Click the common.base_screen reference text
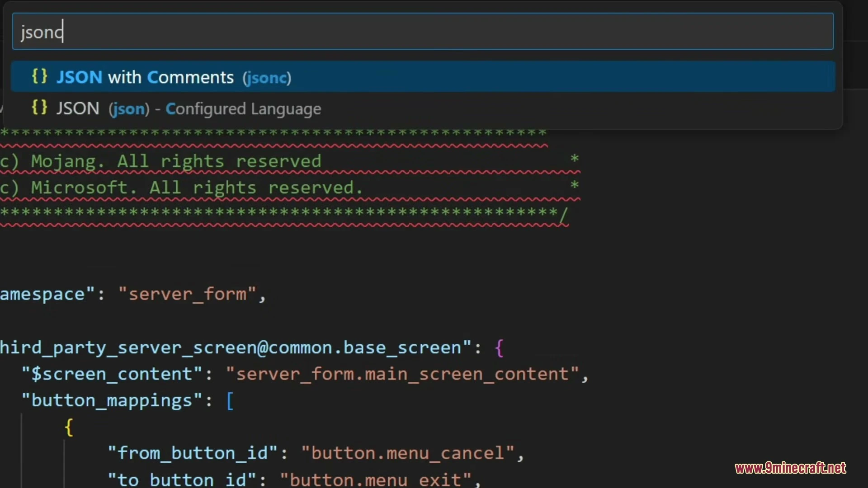The width and height of the screenshot is (868, 488). tap(365, 347)
